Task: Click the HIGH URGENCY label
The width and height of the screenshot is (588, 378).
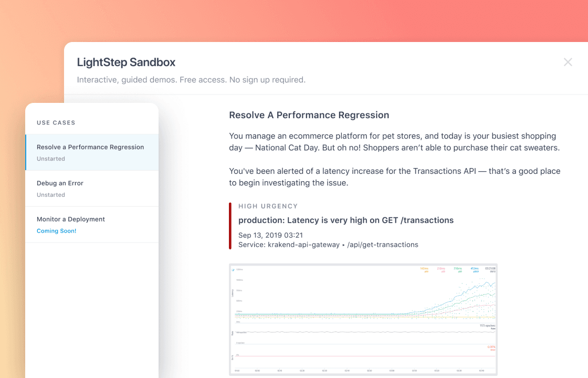Action: (268, 206)
